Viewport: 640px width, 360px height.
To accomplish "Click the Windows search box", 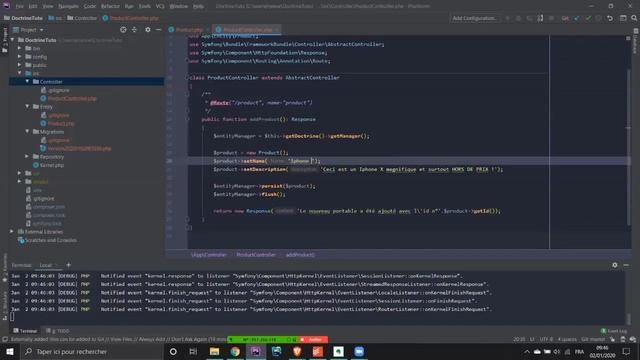I will (x=91, y=351).
